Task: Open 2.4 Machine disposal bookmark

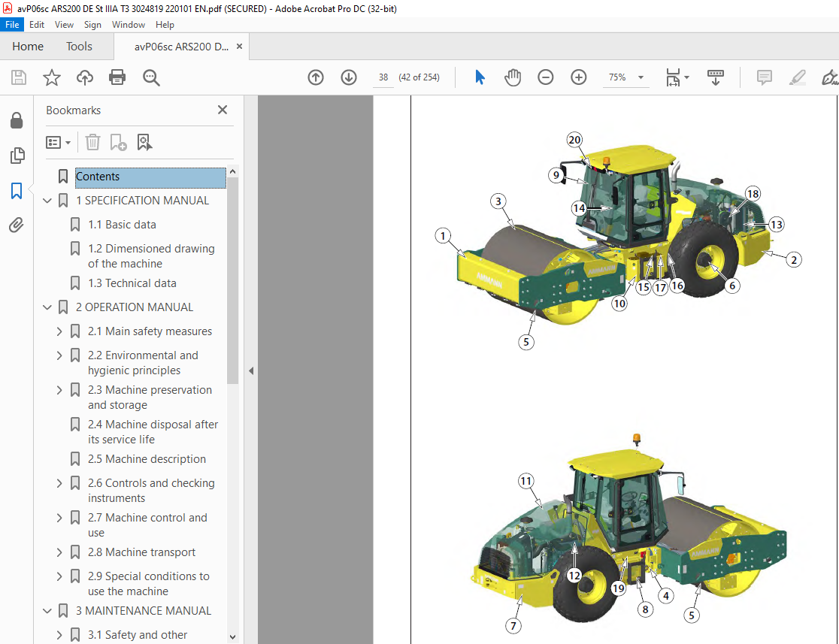Action: (153, 431)
